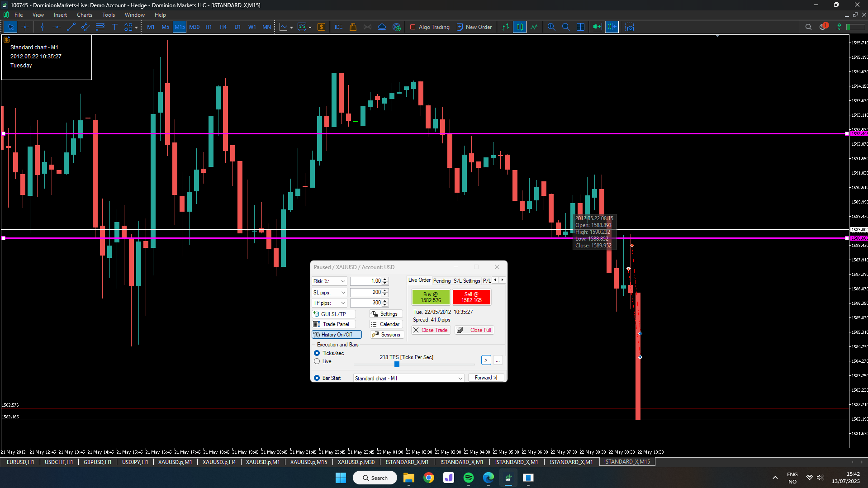This screenshot has width=868, height=488.
Task: Open Spotify from the taskbar
Action: (469, 478)
